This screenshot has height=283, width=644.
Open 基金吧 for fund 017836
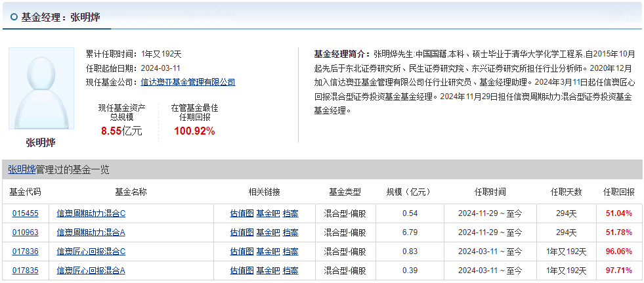(268, 251)
